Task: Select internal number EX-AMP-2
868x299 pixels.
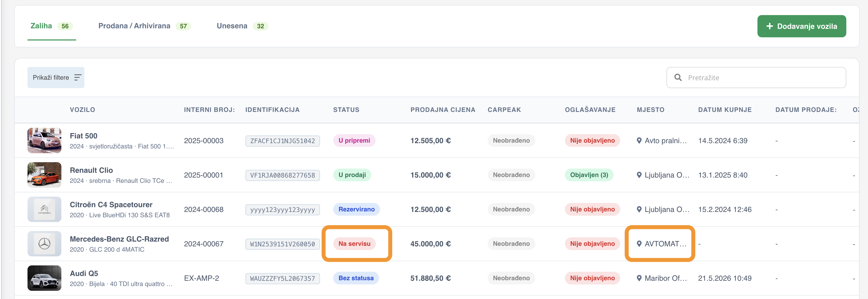Action: click(x=201, y=278)
